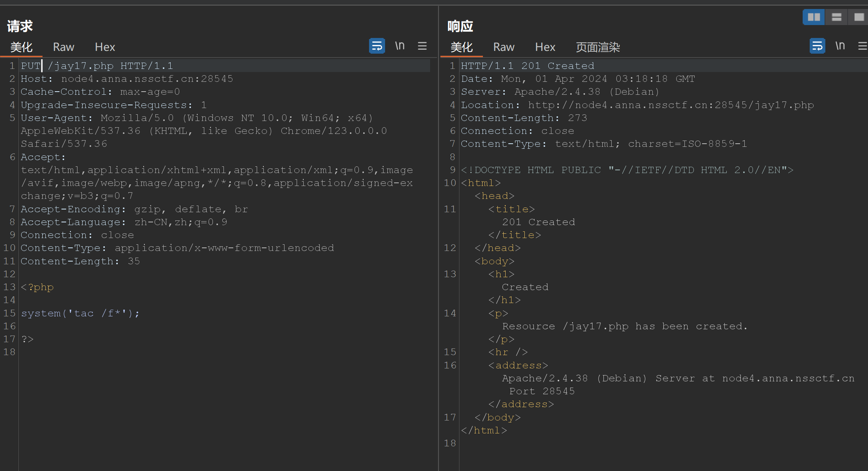Toggle word wrap in the request panel
868x471 pixels.
click(x=377, y=46)
